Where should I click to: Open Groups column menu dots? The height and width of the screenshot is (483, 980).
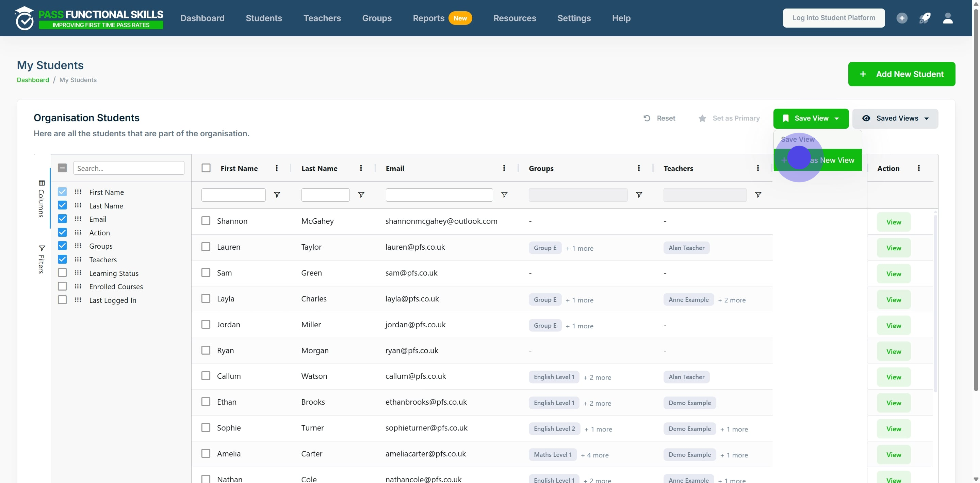(x=639, y=168)
